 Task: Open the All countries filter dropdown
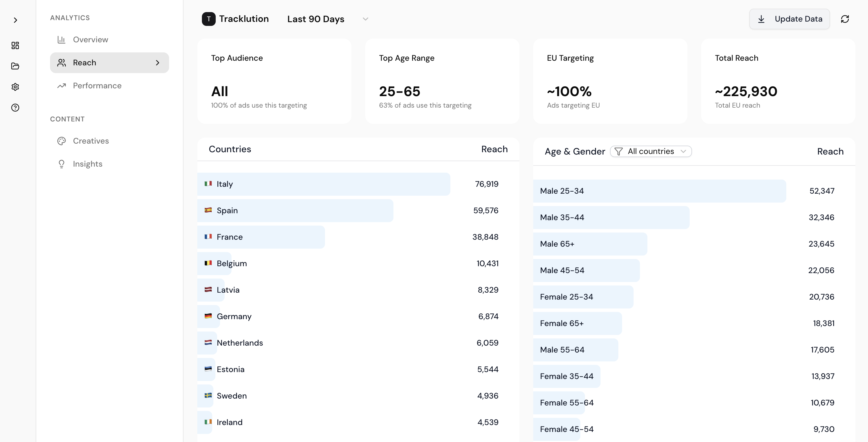point(651,151)
